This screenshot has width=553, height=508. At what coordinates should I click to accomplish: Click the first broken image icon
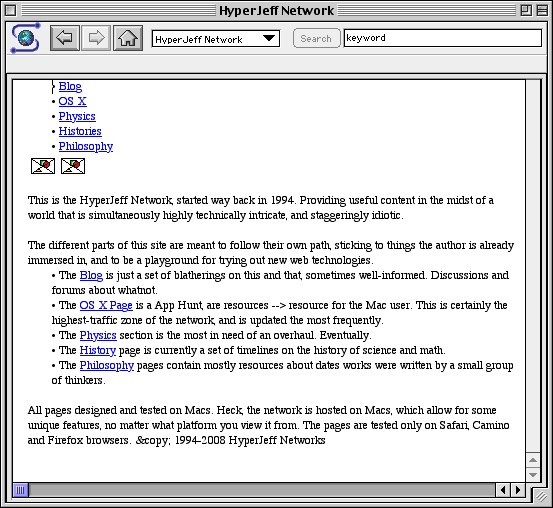click(43, 166)
